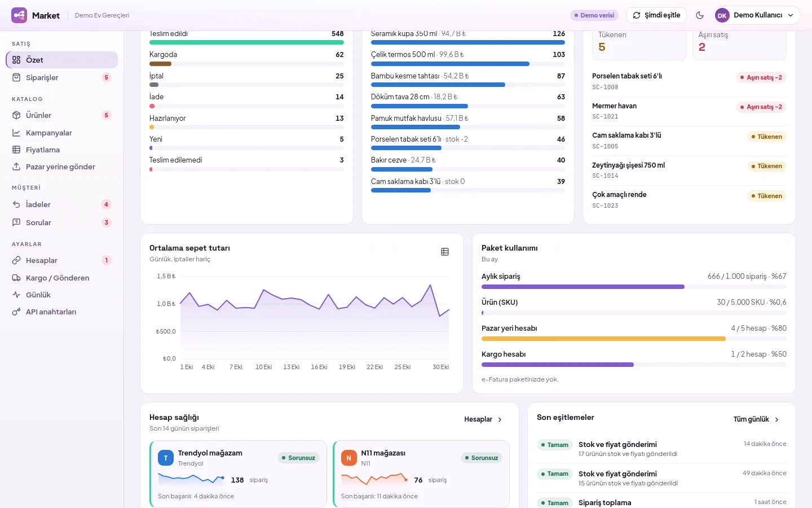The image size is (812, 508).
Task: Click the Şimdi eşitle sync button
Action: point(656,15)
